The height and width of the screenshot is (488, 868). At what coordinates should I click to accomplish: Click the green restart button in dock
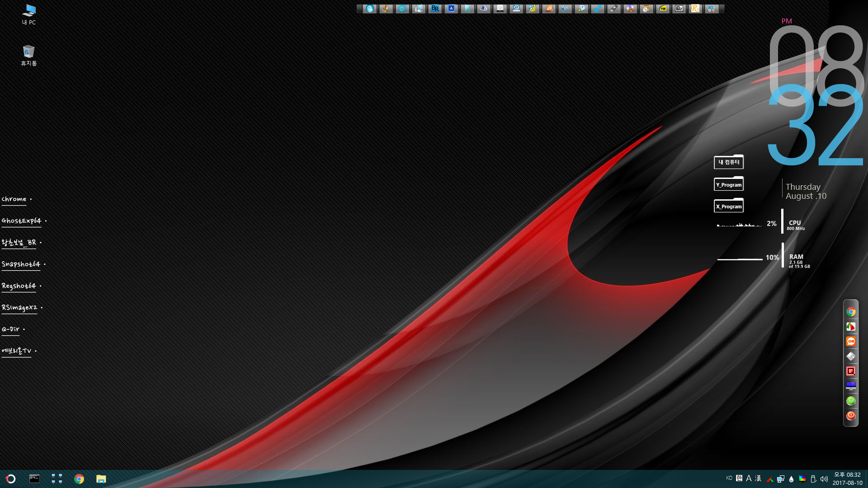(x=851, y=401)
